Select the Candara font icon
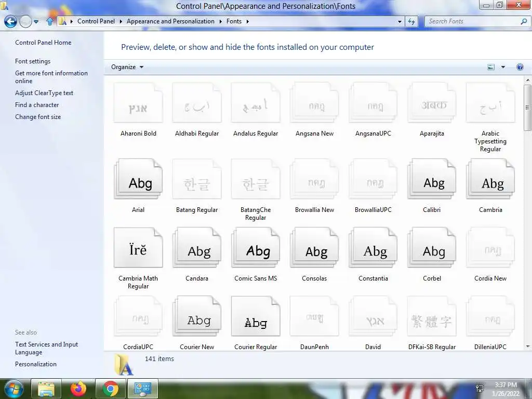This screenshot has width=532, height=399. (x=197, y=248)
